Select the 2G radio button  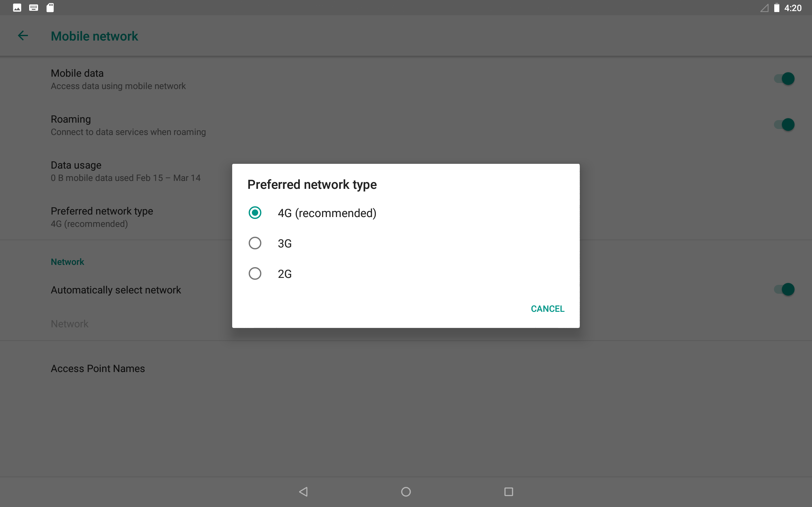tap(255, 273)
